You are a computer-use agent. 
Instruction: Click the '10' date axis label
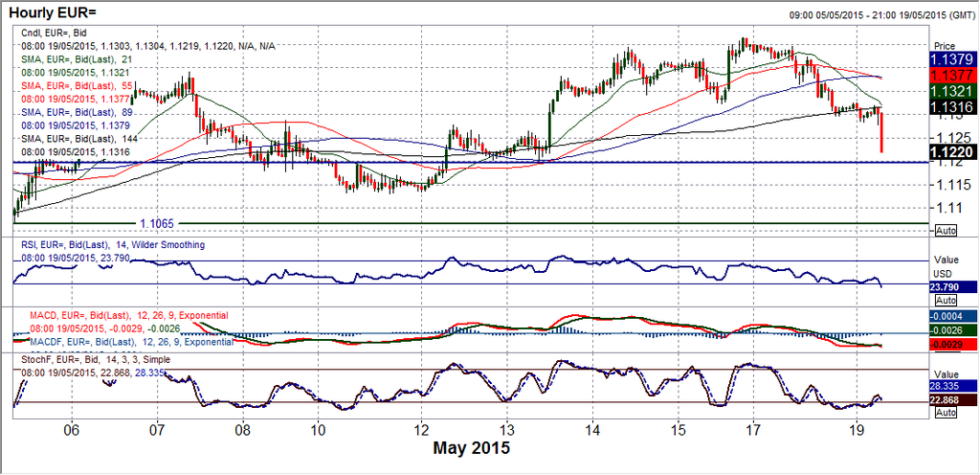click(318, 430)
